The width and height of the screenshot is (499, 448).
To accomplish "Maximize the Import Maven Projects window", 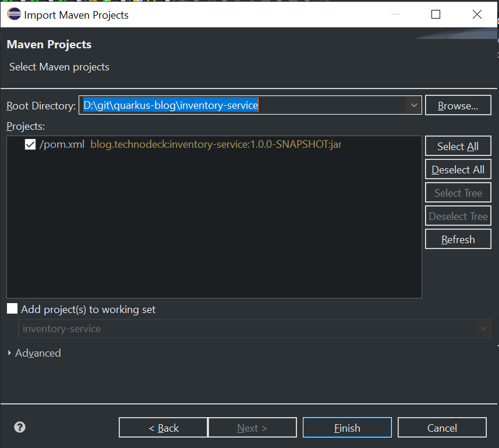I will [436, 15].
